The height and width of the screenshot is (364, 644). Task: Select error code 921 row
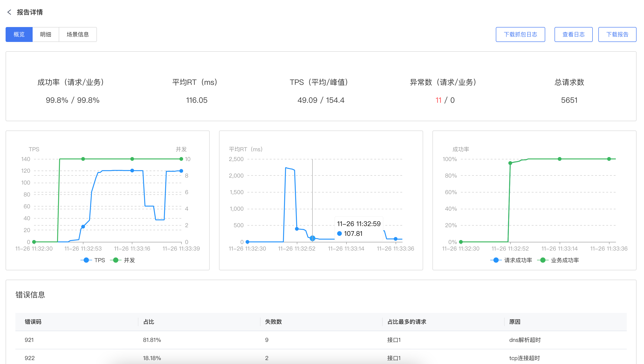[29, 340]
